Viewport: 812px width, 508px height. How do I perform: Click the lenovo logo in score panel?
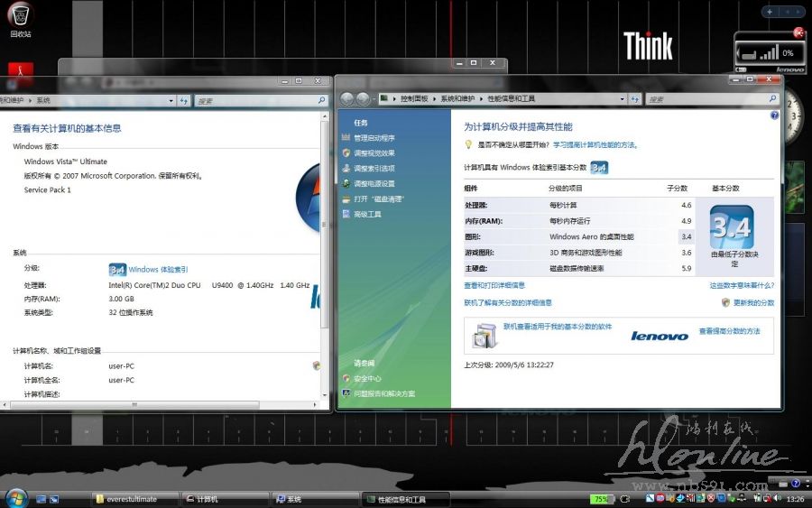[660, 336]
